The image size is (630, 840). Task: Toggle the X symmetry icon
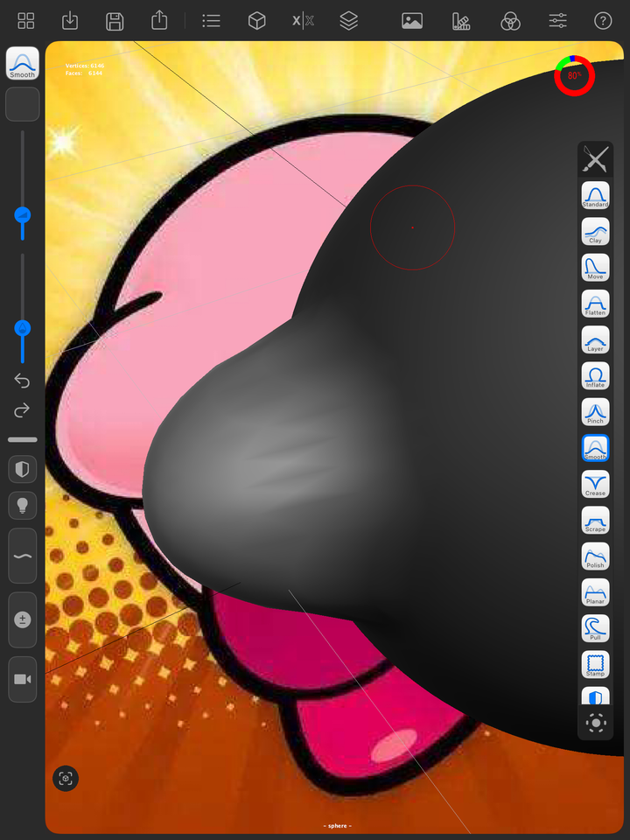point(304,21)
